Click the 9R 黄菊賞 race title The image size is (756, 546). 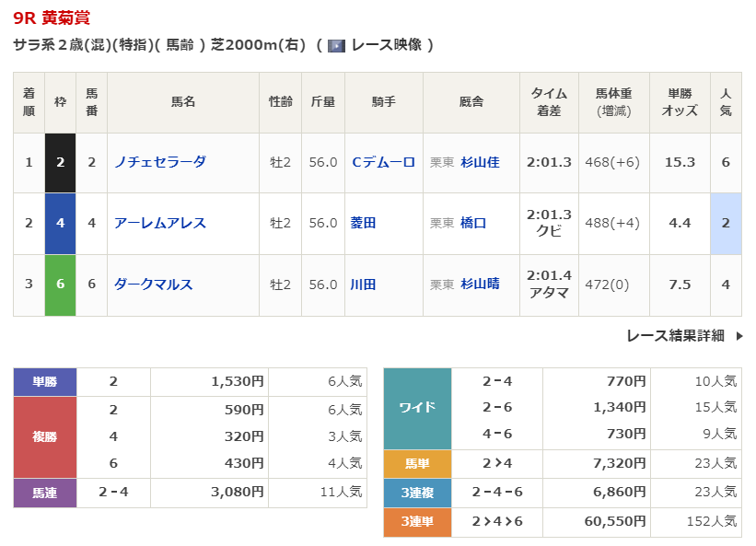point(52,17)
